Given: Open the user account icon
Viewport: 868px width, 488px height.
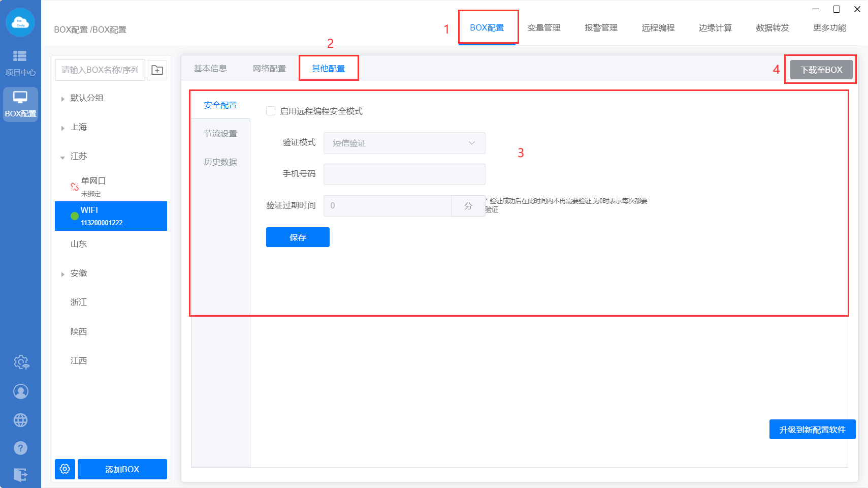Looking at the screenshot, I should click(x=21, y=391).
